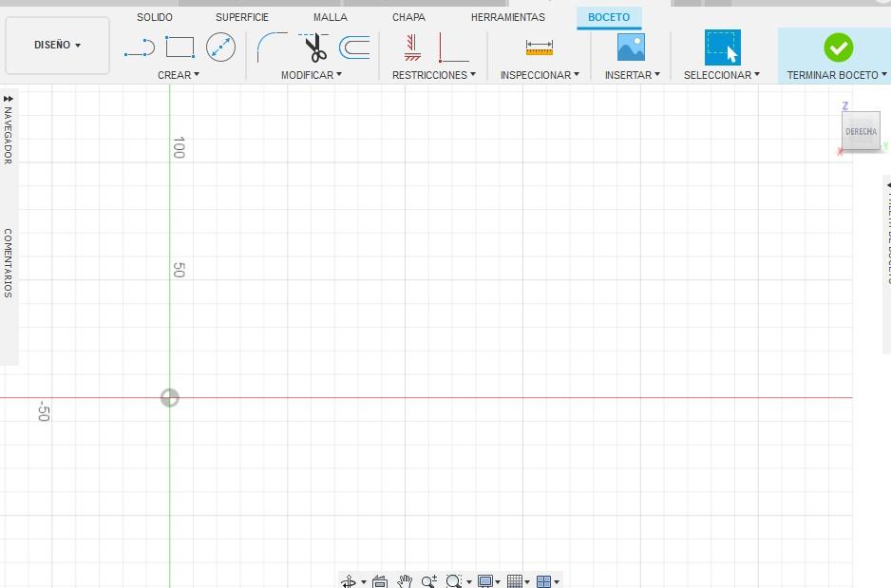Select the Circle sketch tool

[x=220, y=47]
